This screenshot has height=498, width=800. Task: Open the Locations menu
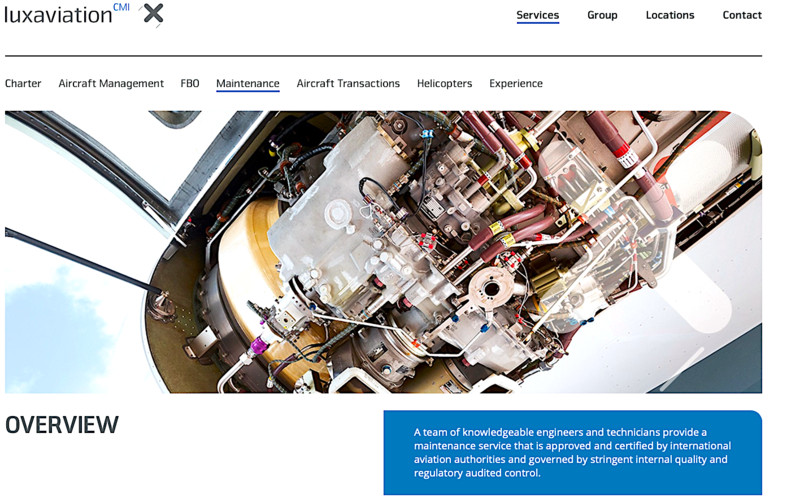tap(670, 15)
